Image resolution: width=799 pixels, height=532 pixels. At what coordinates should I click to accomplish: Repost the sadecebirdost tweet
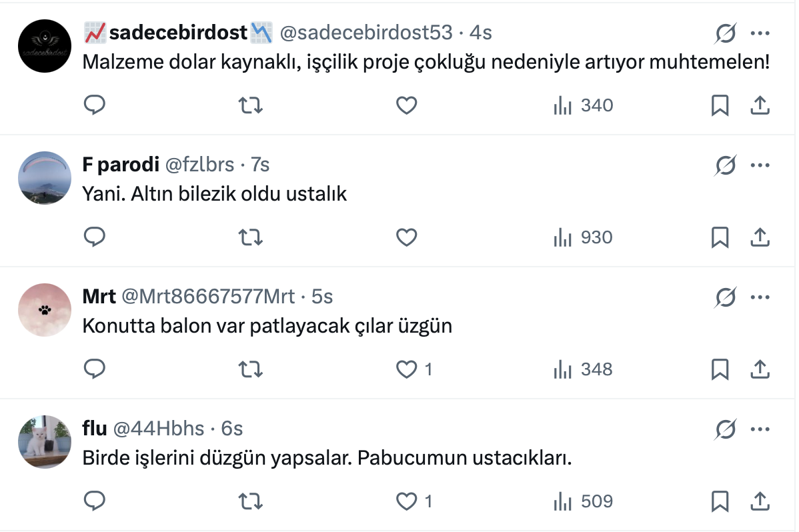250,105
